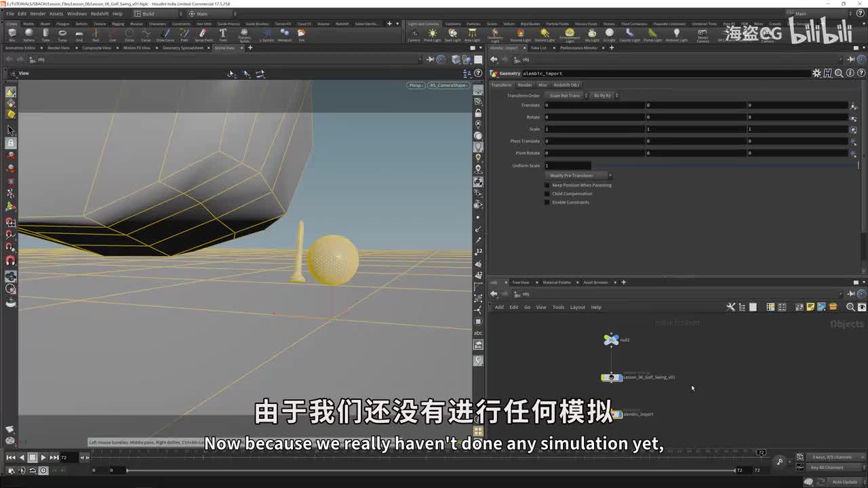Toggle network editor display eye option
The width and height of the screenshot is (868, 488).
[x=861, y=307]
